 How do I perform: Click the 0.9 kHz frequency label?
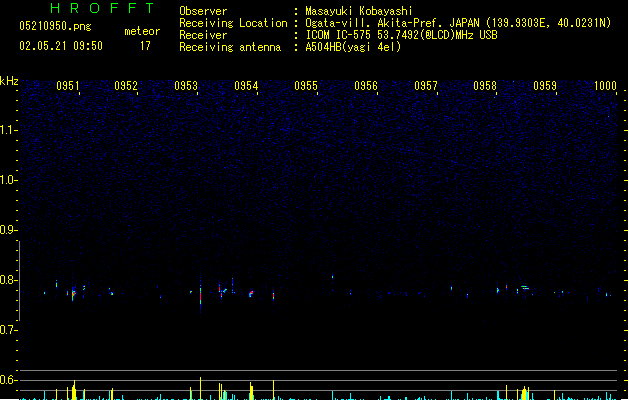(x=8, y=230)
